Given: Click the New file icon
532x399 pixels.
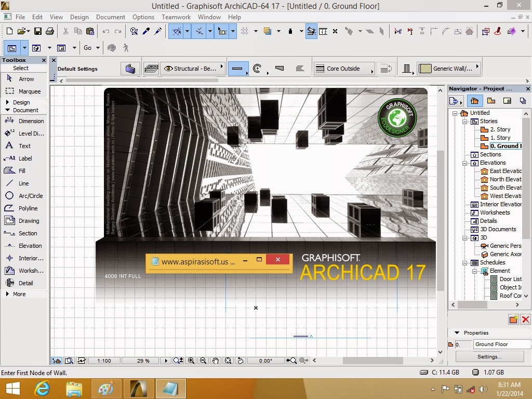Looking at the screenshot, I should [x=9, y=31].
